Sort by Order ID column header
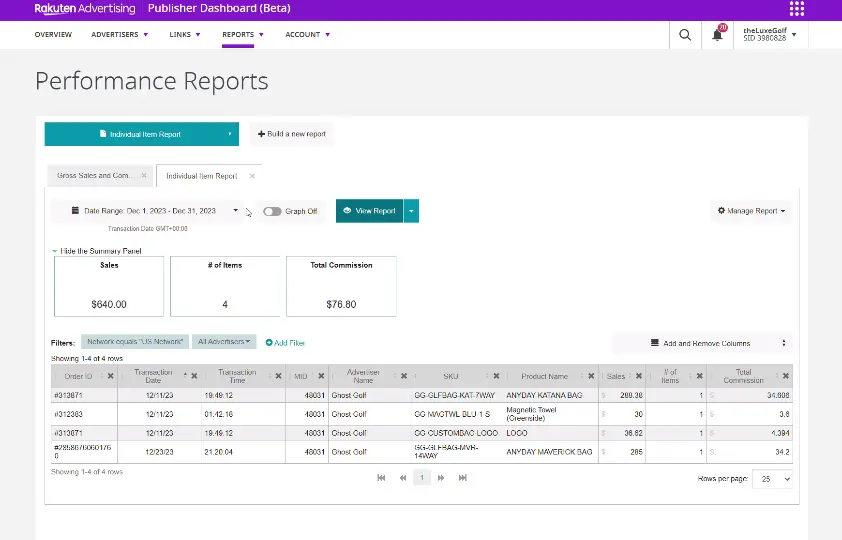 (x=78, y=376)
